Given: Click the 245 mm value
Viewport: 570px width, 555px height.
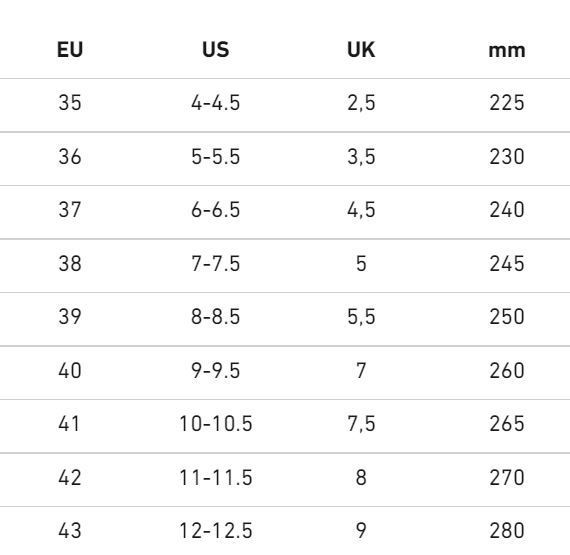Looking at the screenshot, I should pyautogui.click(x=507, y=264).
